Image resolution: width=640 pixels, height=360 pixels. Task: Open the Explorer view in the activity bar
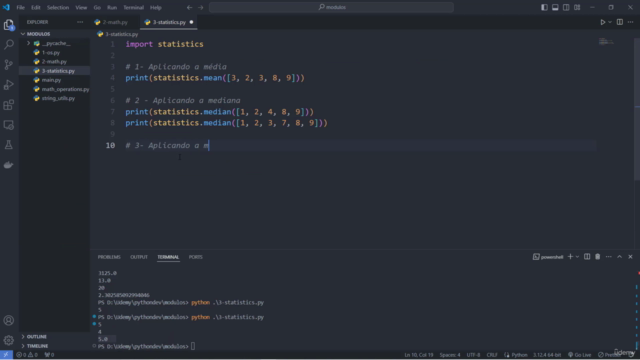(x=9, y=25)
